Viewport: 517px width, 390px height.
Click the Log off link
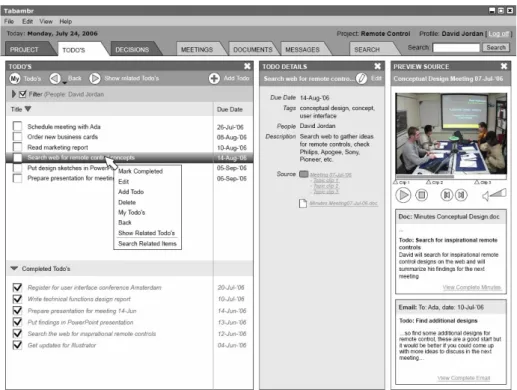click(499, 34)
